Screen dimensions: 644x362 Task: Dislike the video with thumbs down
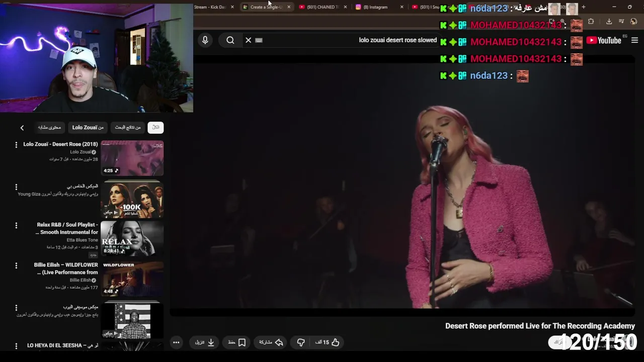[301, 342]
